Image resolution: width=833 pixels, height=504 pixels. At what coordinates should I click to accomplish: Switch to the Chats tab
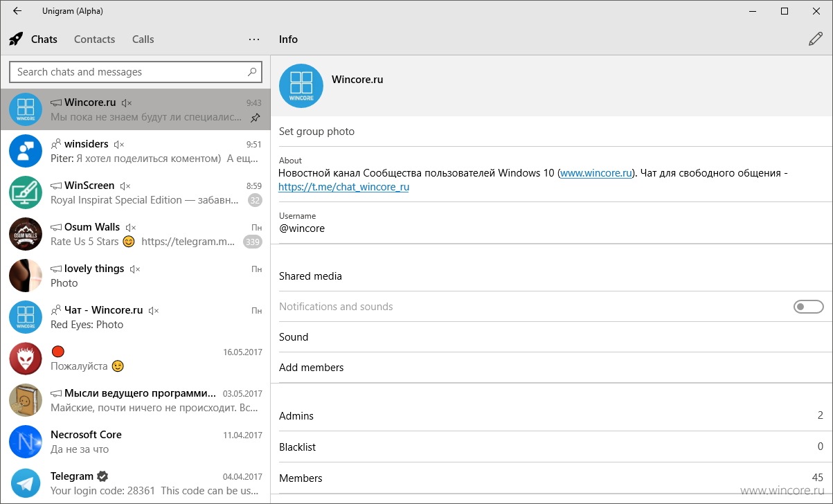click(x=44, y=39)
